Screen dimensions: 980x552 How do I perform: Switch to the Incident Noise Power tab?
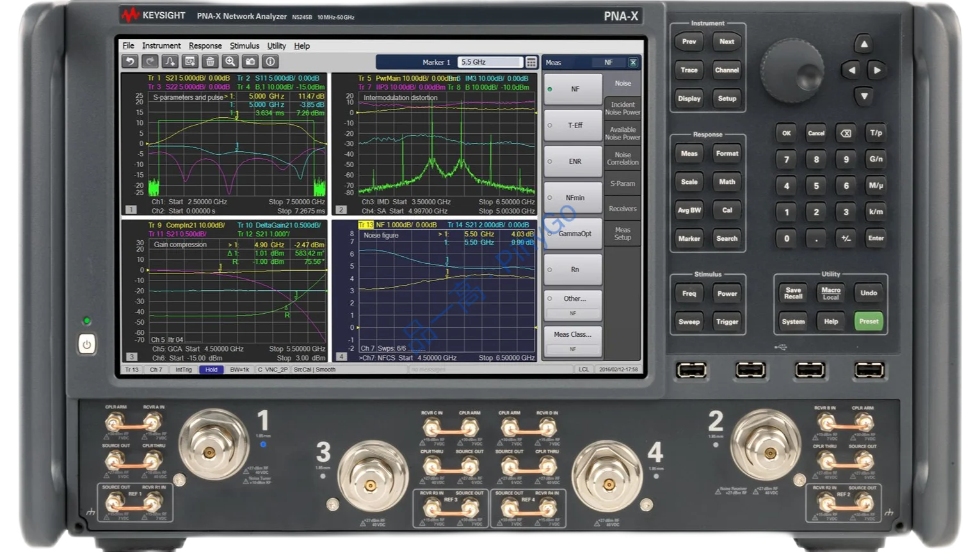[x=623, y=108]
